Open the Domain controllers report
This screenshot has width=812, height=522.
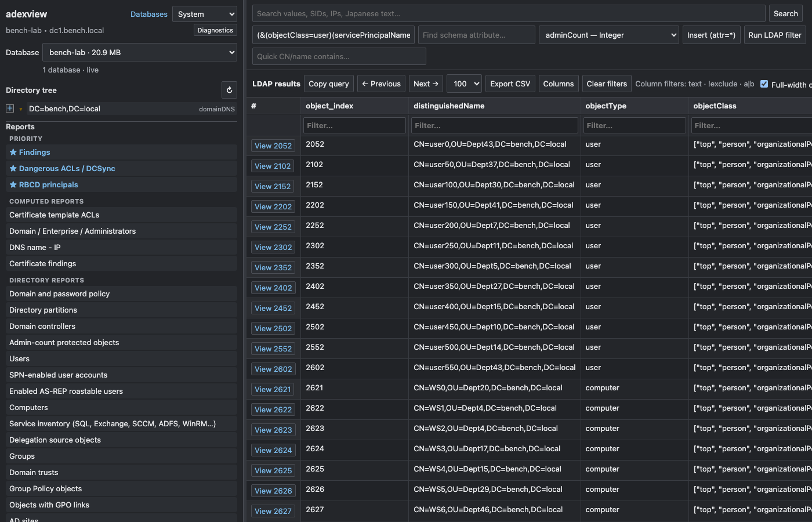(121, 326)
